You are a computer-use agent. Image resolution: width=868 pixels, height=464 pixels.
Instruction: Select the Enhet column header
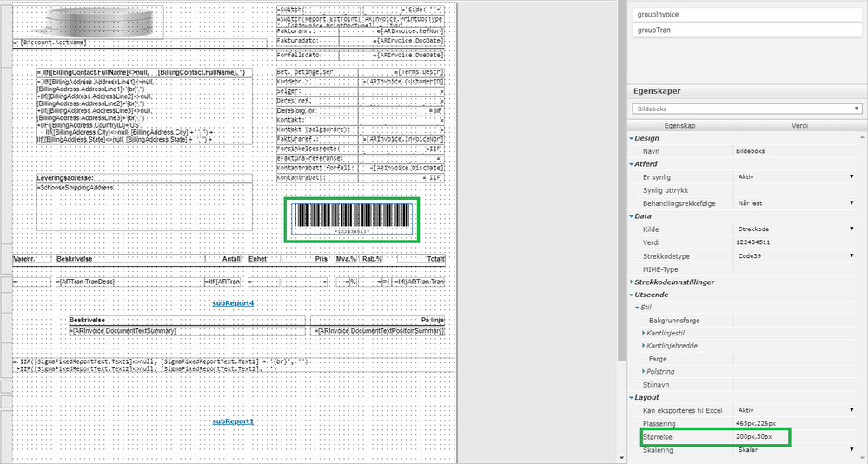point(263,259)
